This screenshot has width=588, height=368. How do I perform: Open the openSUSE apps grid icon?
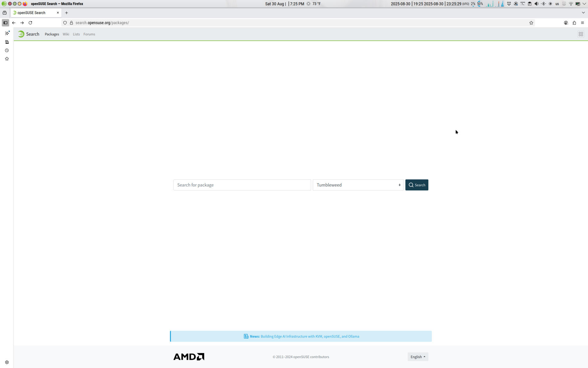click(x=581, y=34)
